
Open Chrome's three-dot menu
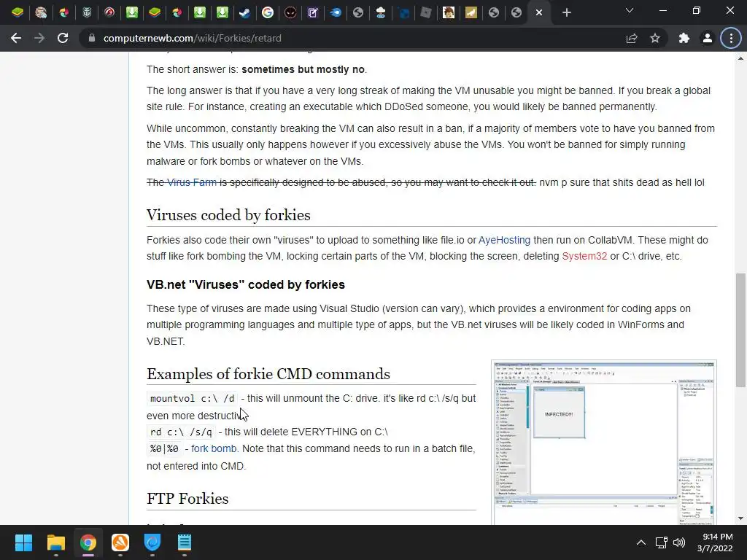click(731, 38)
